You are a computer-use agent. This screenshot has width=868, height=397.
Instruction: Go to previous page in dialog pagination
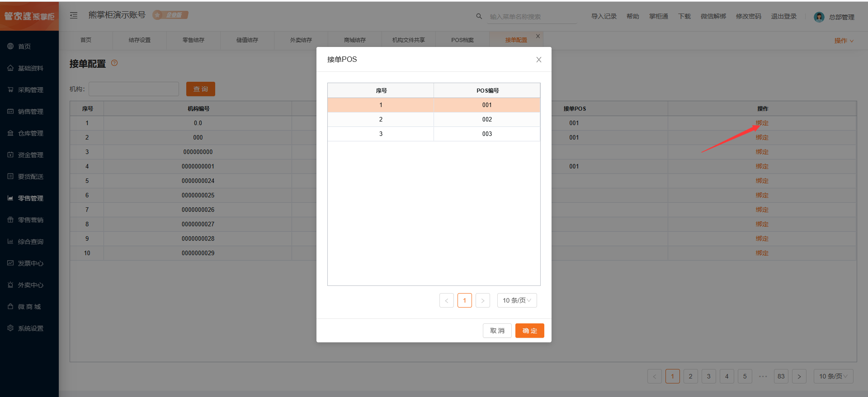point(446,300)
